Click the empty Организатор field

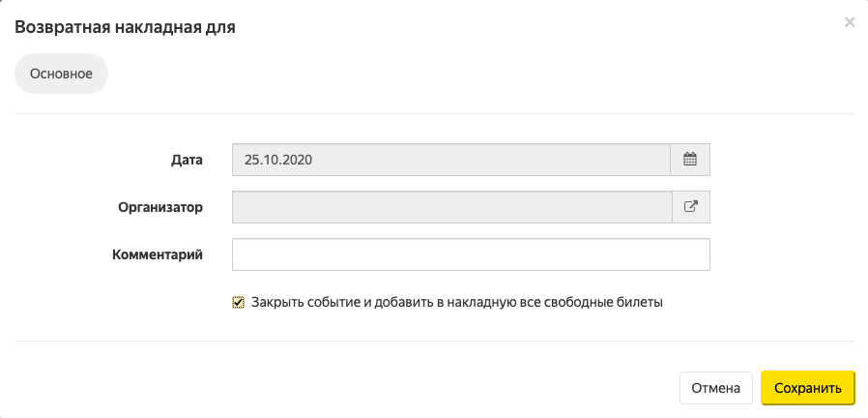click(x=452, y=207)
